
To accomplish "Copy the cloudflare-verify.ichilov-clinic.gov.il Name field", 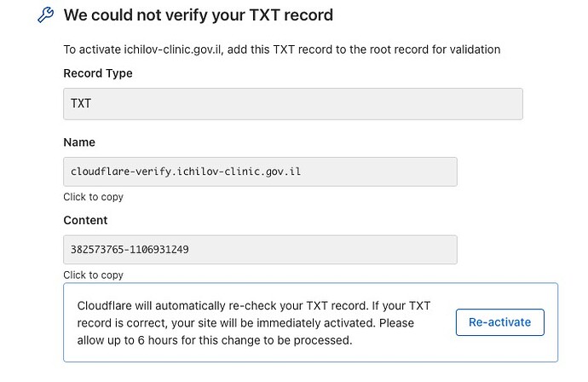I will click(x=260, y=172).
